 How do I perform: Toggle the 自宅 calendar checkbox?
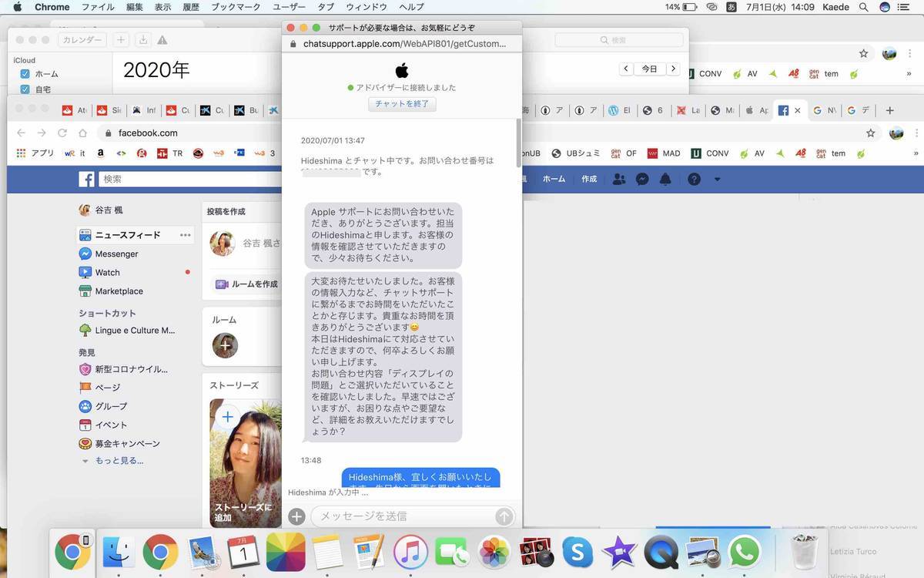[25, 89]
